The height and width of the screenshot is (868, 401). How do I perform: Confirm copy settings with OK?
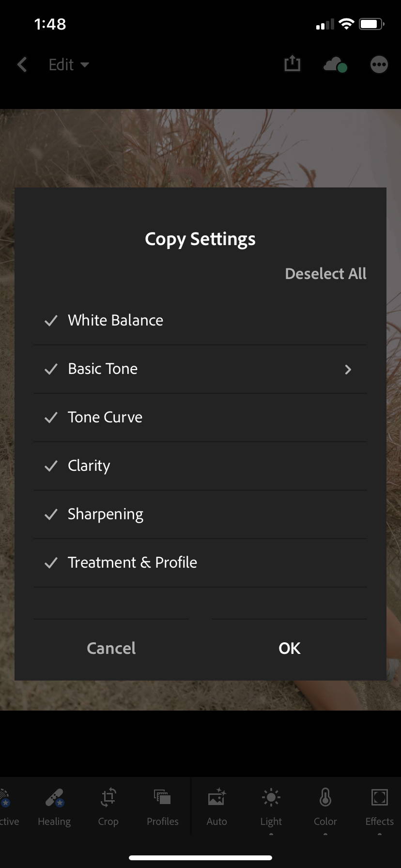pos(290,648)
